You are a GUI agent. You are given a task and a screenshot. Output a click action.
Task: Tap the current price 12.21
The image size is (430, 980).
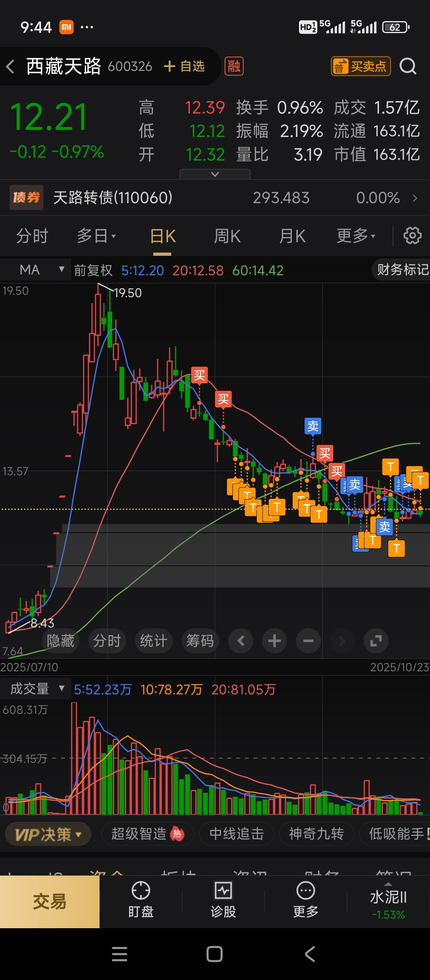pyautogui.click(x=49, y=117)
